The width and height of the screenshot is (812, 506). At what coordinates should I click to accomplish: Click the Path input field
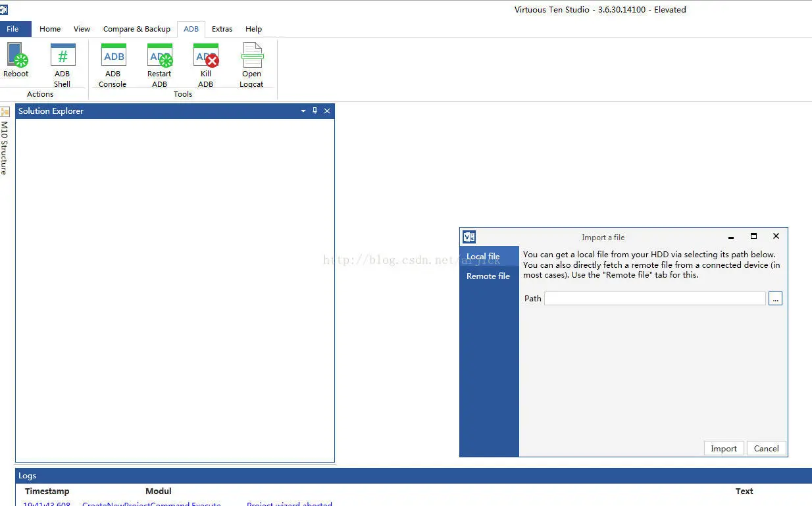(655, 299)
